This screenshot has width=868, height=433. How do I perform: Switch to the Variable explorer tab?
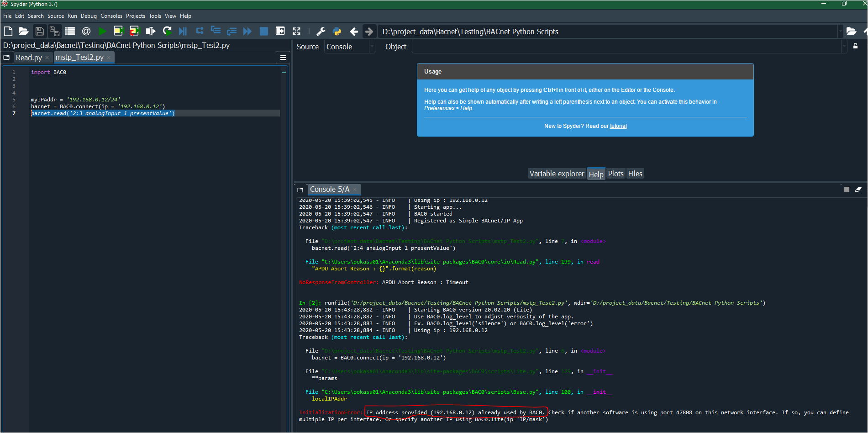(x=557, y=174)
